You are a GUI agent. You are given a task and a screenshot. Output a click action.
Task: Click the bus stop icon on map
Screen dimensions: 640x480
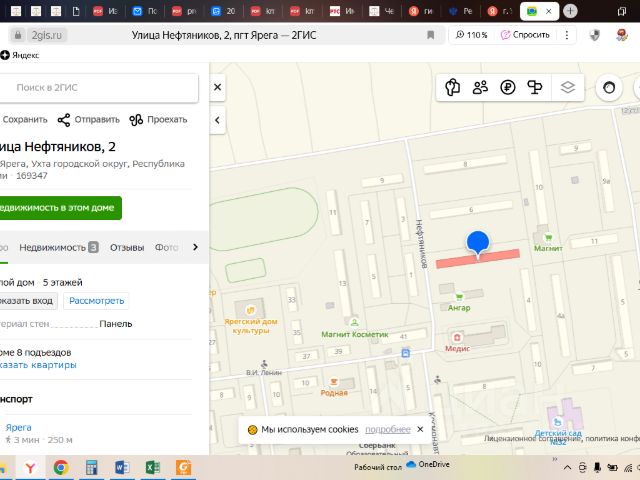[x=405, y=353]
